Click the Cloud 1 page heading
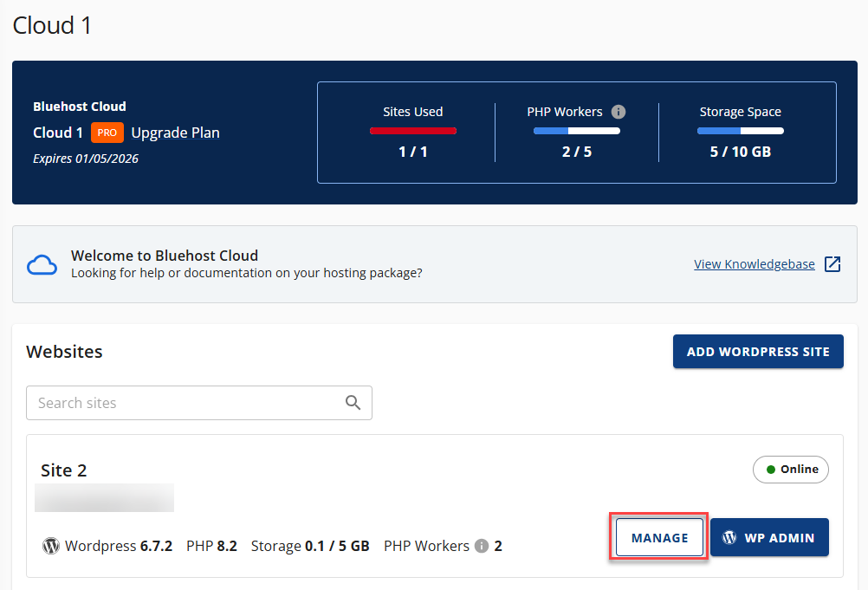This screenshot has width=868, height=590. coord(52,25)
